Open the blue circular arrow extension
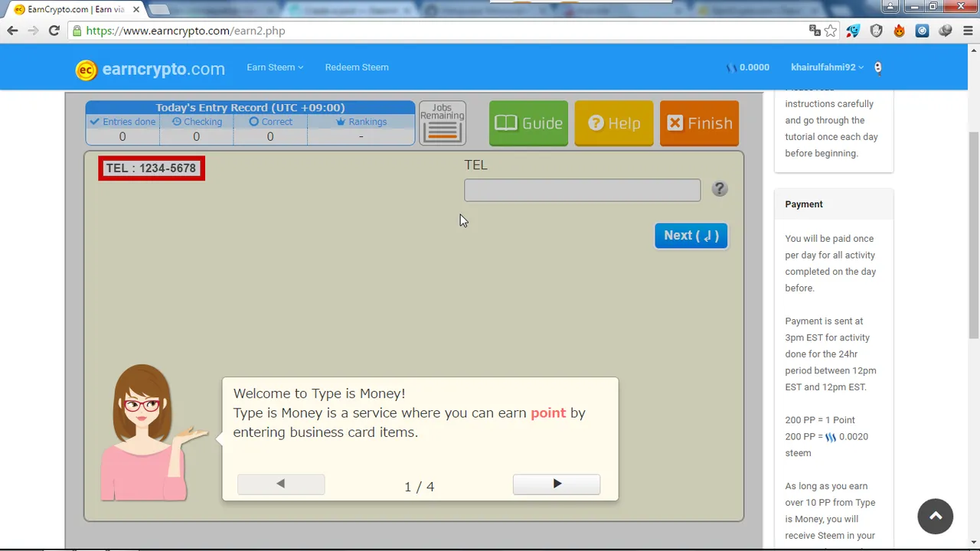 [923, 31]
